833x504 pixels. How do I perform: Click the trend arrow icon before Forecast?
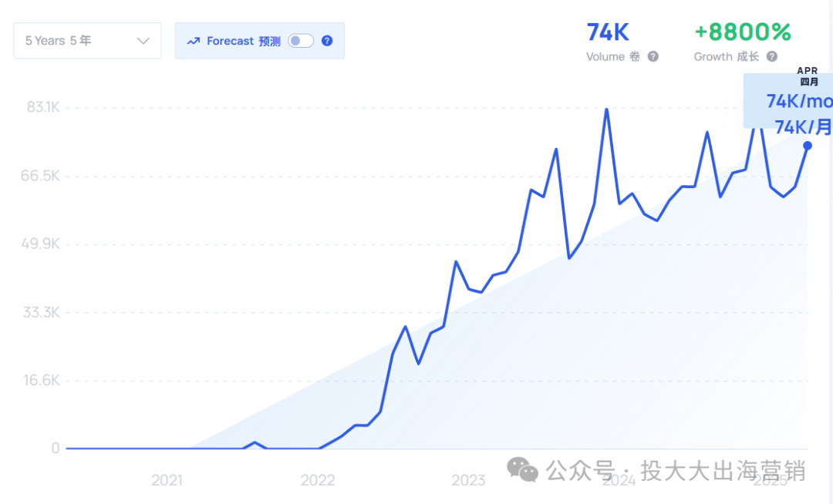pyautogui.click(x=193, y=41)
